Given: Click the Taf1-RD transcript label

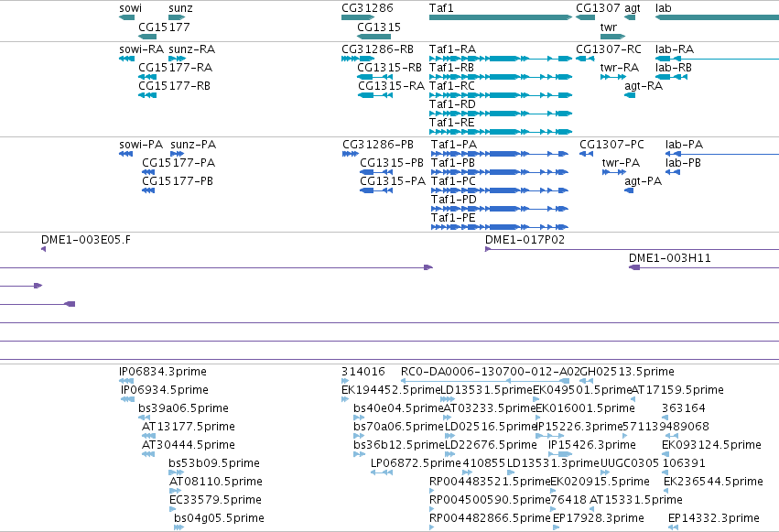Looking at the screenshot, I should 452,104.
